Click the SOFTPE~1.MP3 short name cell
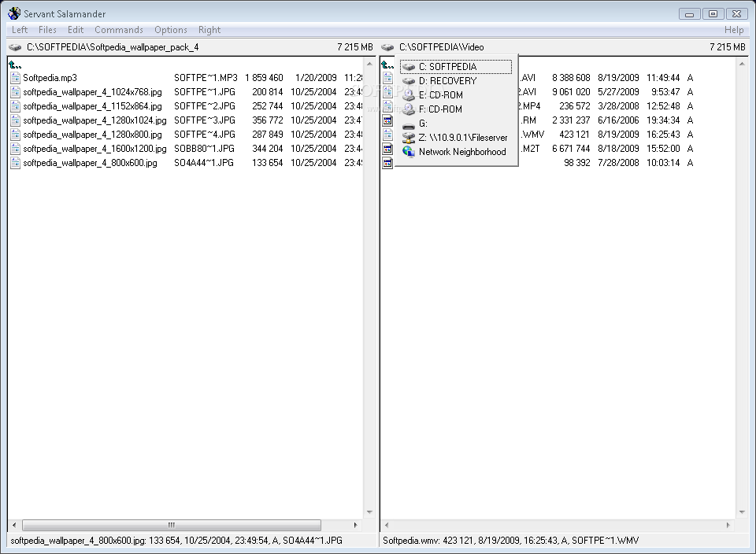756x554 pixels. [206, 78]
